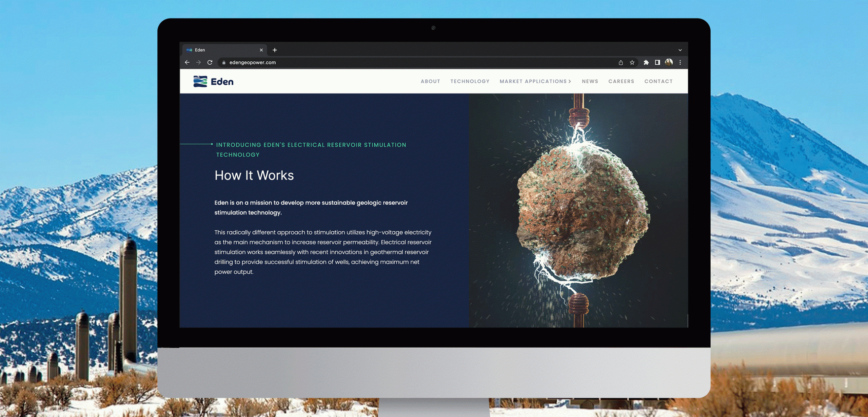
Task: Click the browser extensions puzzle icon
Action: tap(646, 62)
